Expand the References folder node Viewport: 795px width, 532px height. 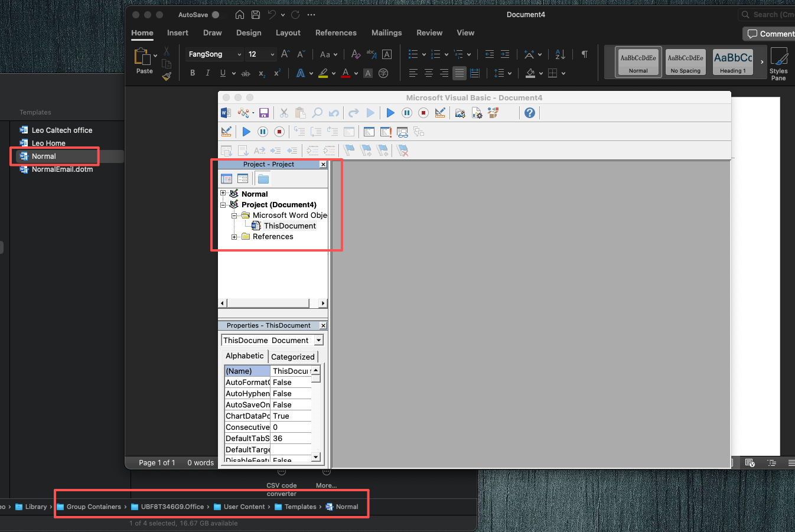(x=234, y=237)
